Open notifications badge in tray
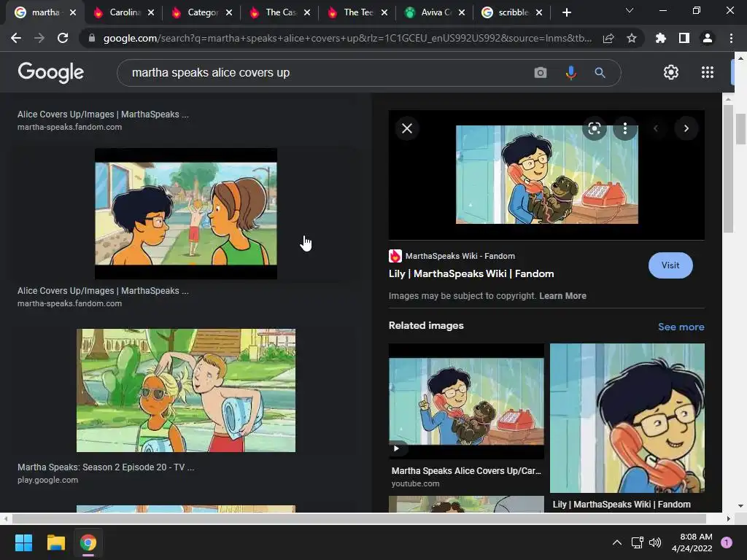Image resolution: width=747 pixels, height=560 pixels. click(726, 542)
